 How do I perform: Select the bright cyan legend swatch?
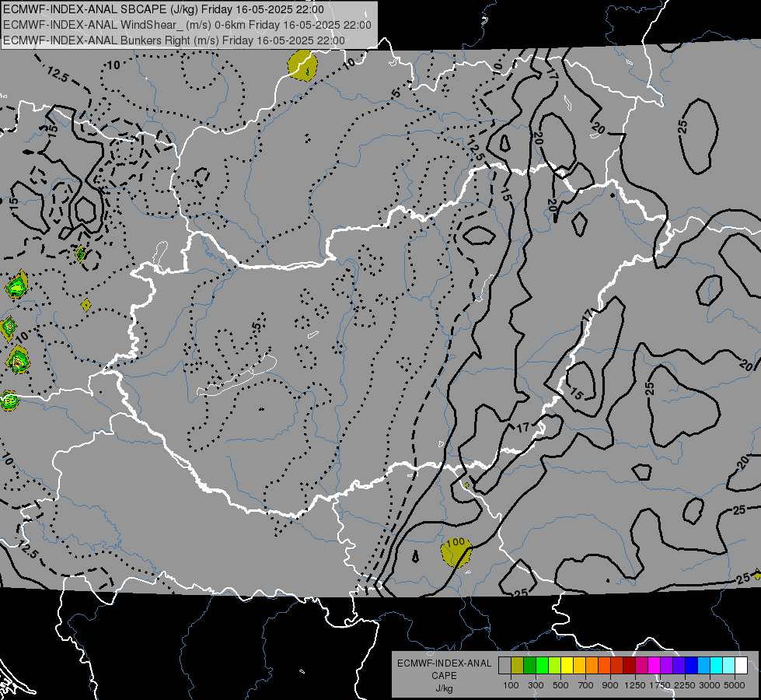coord(717,666)
